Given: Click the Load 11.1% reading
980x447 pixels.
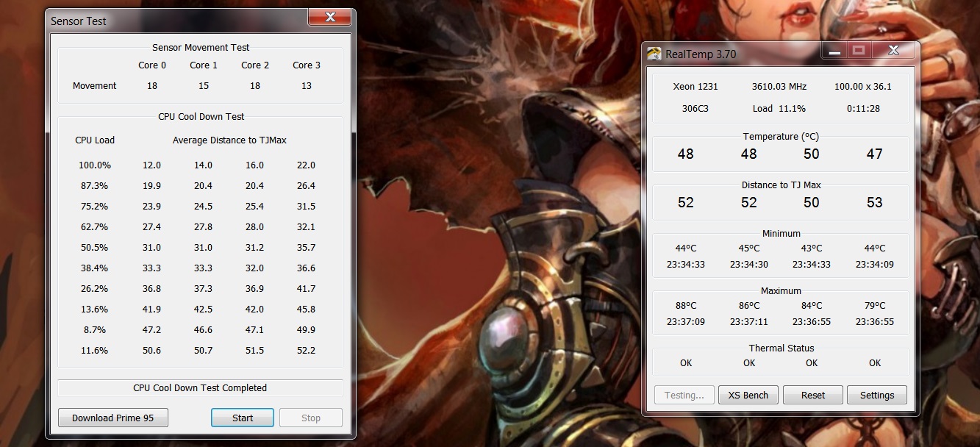Looking at the screenshot, I should click(779, 108).
